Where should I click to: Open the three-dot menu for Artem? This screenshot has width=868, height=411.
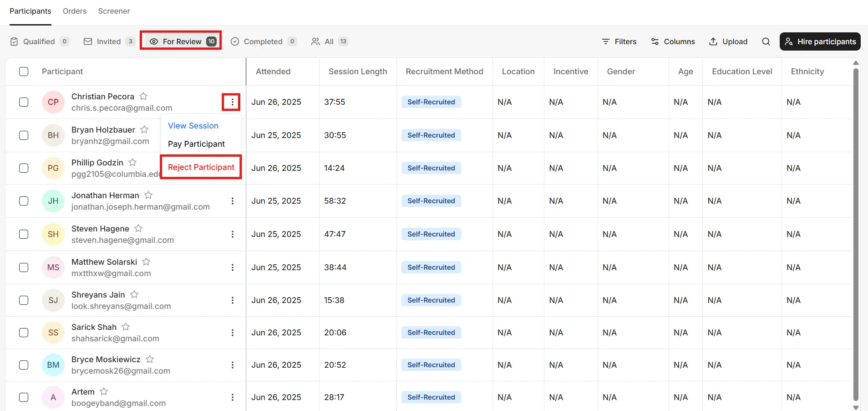pos(233,397)
